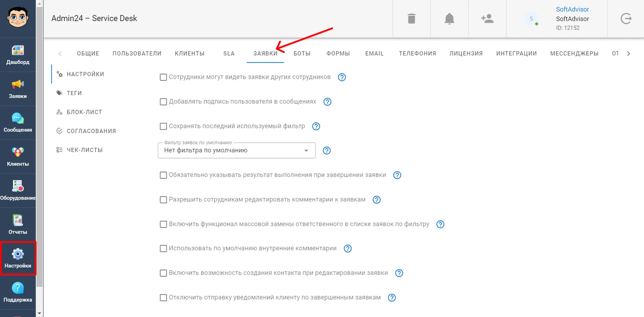This screenshot has width=644, height=317.
Task: Open Поддержка help in sidebar
Action: pos(18,292)
